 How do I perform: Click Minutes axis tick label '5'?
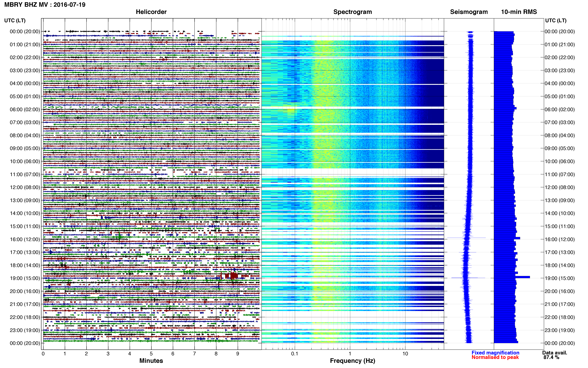tap(151, 354)
